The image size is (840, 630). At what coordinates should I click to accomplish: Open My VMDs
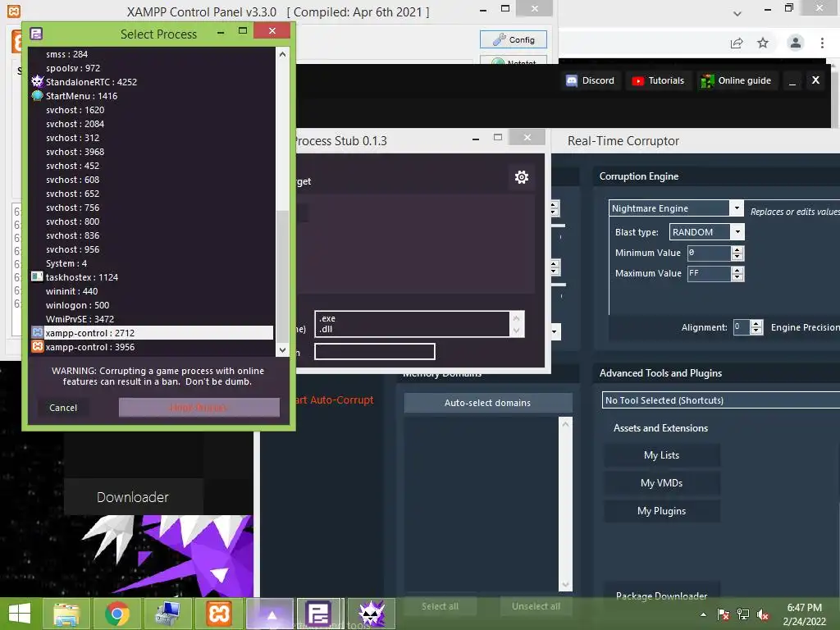coord(662,482)
